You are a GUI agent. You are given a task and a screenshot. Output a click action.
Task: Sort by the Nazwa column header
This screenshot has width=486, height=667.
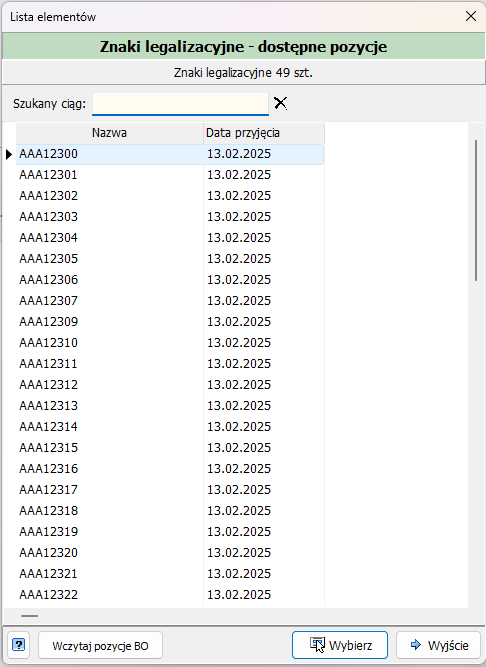109,133
